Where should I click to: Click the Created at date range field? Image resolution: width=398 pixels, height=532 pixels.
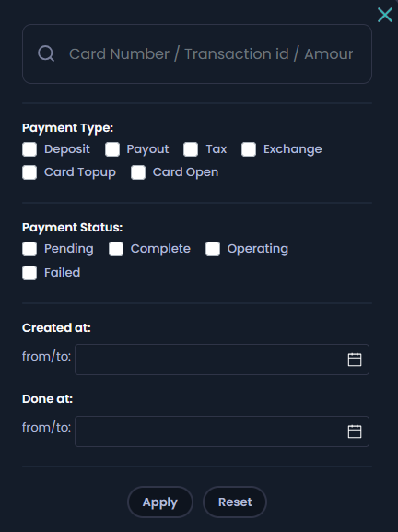click(x=222, y=360)
